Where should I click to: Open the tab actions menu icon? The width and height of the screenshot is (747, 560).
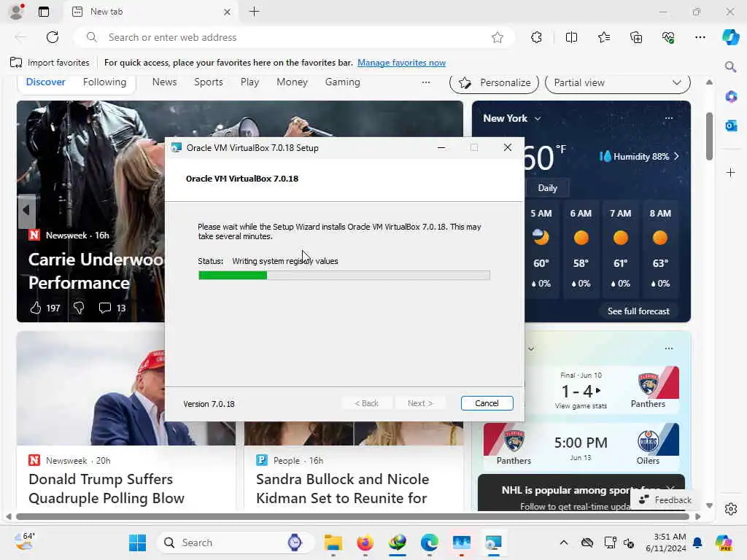(x=44, y=12)
